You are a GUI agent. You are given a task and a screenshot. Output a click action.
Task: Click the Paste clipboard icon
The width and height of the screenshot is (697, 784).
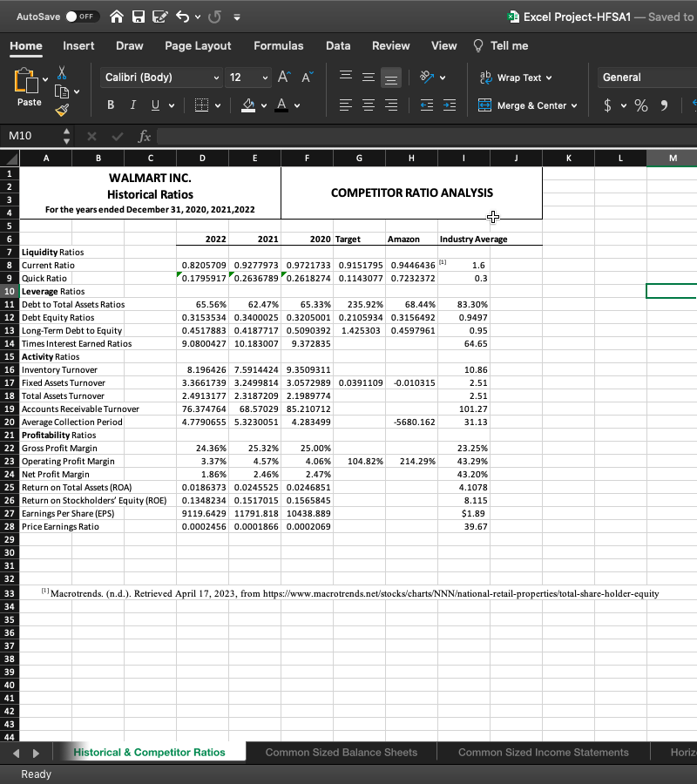26,81
